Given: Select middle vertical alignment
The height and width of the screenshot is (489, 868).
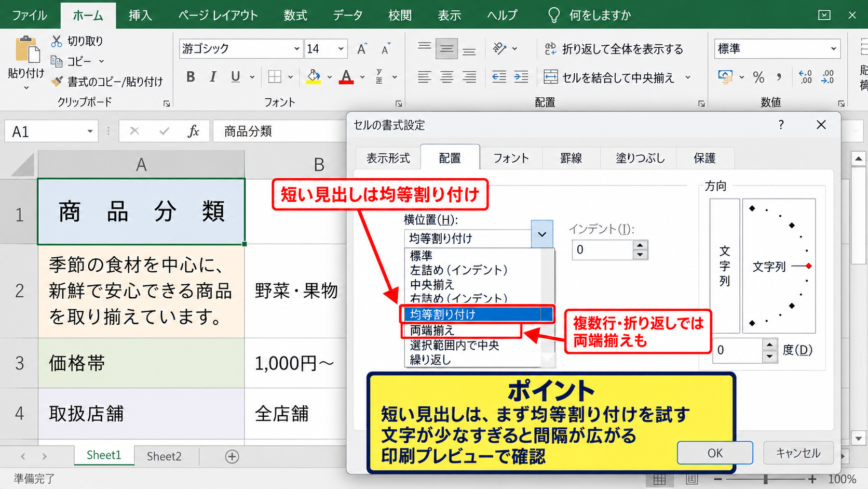Looking at the screenshot, I should 446,49.
